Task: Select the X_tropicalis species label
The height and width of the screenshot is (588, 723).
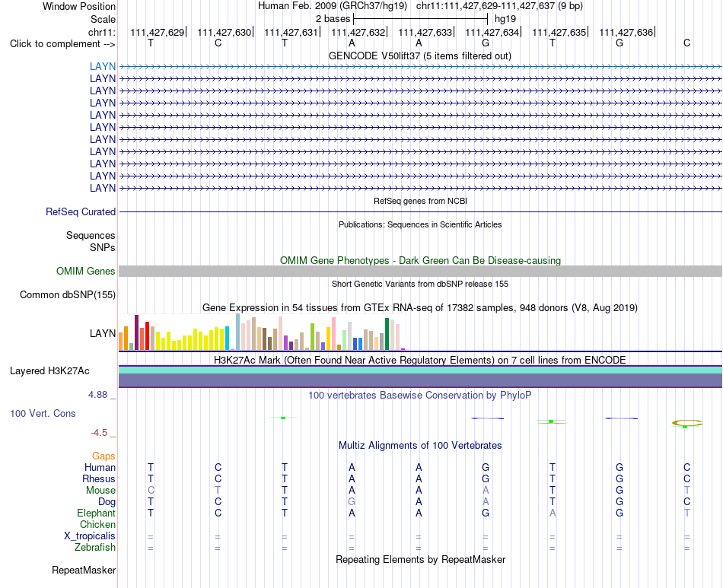Action: tap(90, 536)
